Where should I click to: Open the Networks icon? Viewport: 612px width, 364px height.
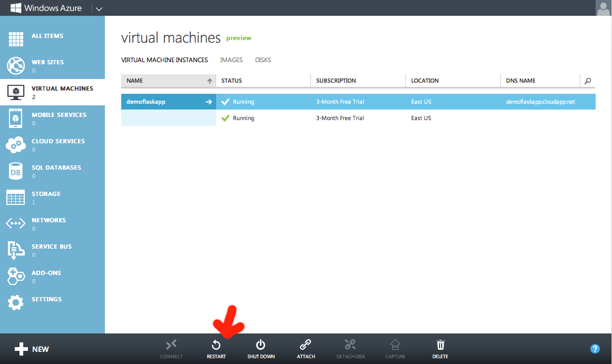click(16, 223)
